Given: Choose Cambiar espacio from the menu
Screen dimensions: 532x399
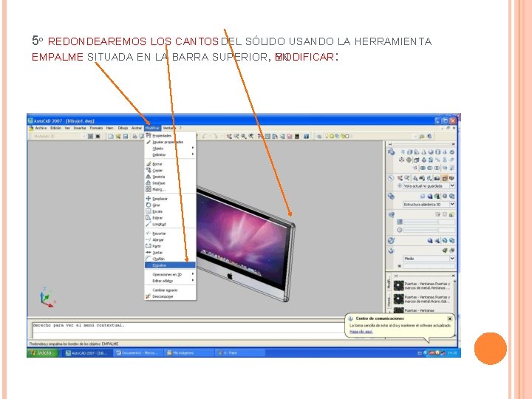Looking at the screenshot, I should pos(170,290).
